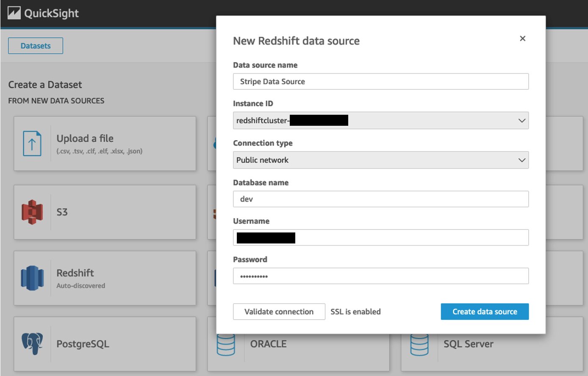The image size is (588, 376).
Task: Open the Connection type dropdown
Action: [380, 160]
